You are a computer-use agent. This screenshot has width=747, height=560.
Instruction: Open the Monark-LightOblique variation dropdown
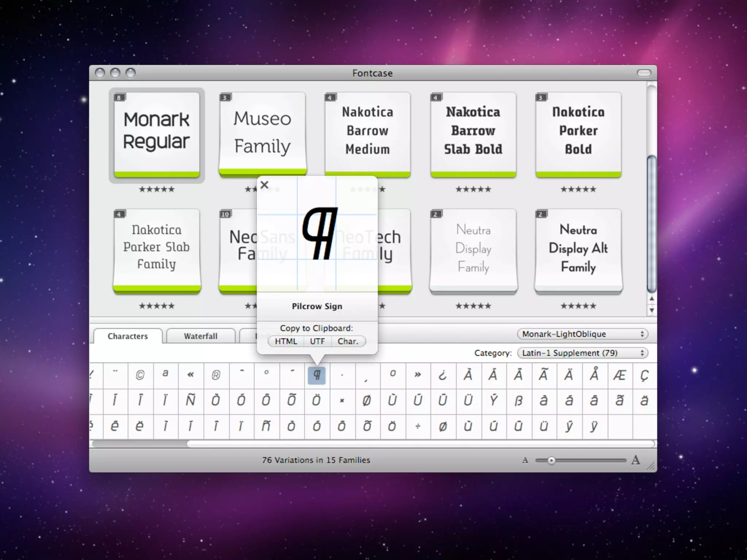point(582,334)
